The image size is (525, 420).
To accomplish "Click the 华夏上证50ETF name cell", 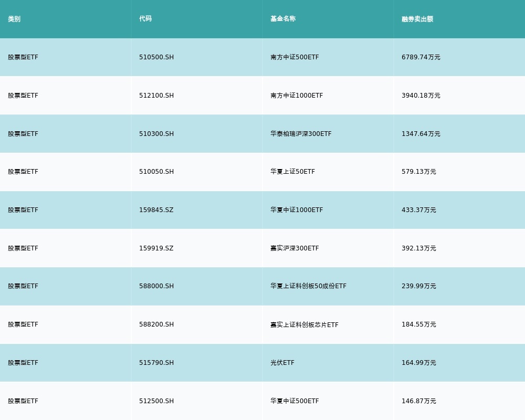I will (x=292, y=172).
